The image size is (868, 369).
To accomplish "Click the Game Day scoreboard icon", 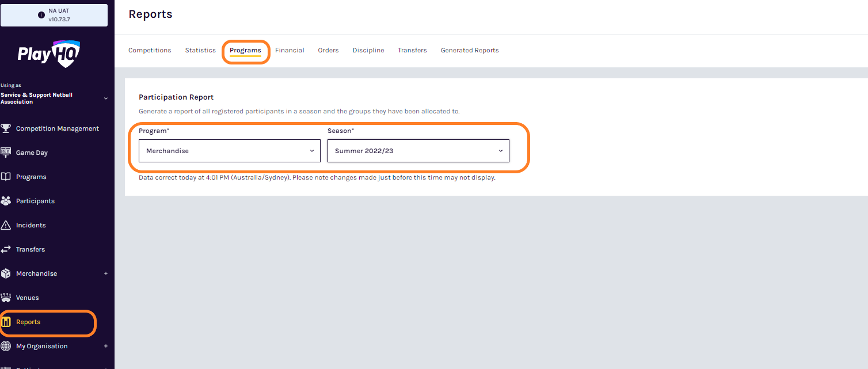I will click(6, 153).
